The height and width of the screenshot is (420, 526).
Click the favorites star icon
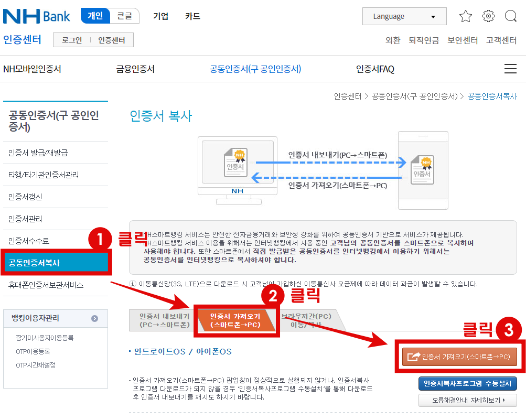tap(465, 16)
